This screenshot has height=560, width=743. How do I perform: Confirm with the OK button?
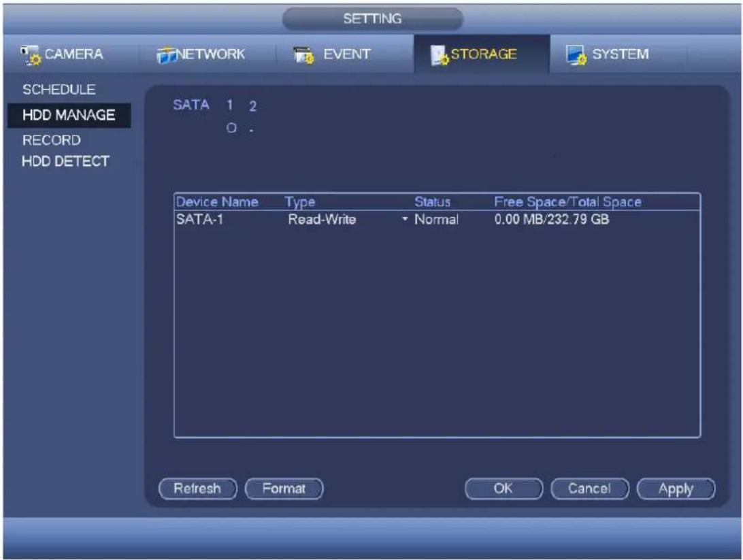coord(503,489)
